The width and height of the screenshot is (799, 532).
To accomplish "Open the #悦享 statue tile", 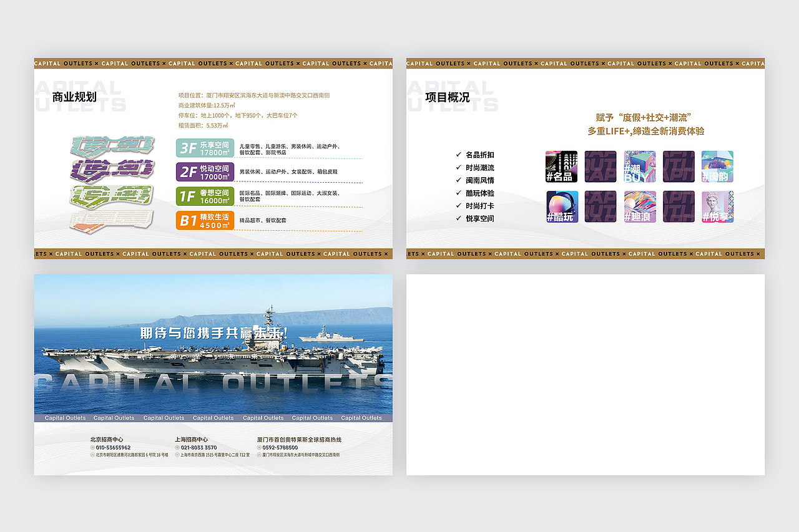I will (x=717, y=206).
